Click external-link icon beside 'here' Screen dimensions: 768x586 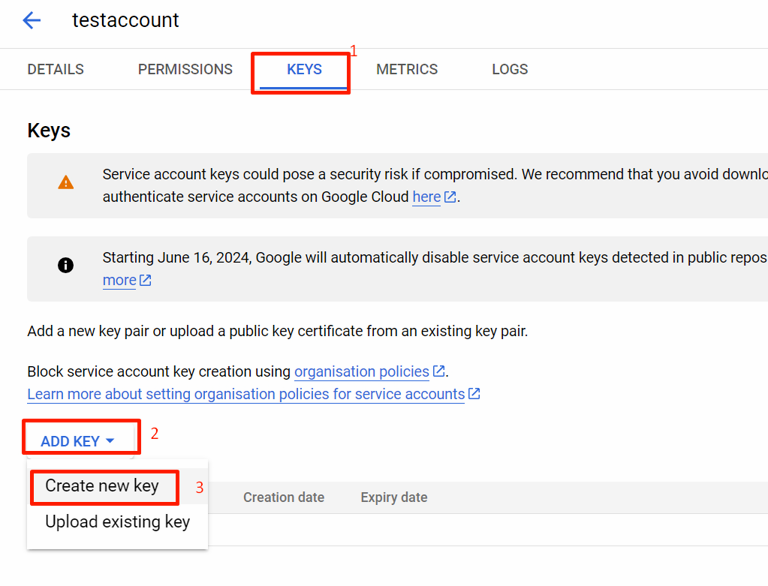(x=451, y=197)
